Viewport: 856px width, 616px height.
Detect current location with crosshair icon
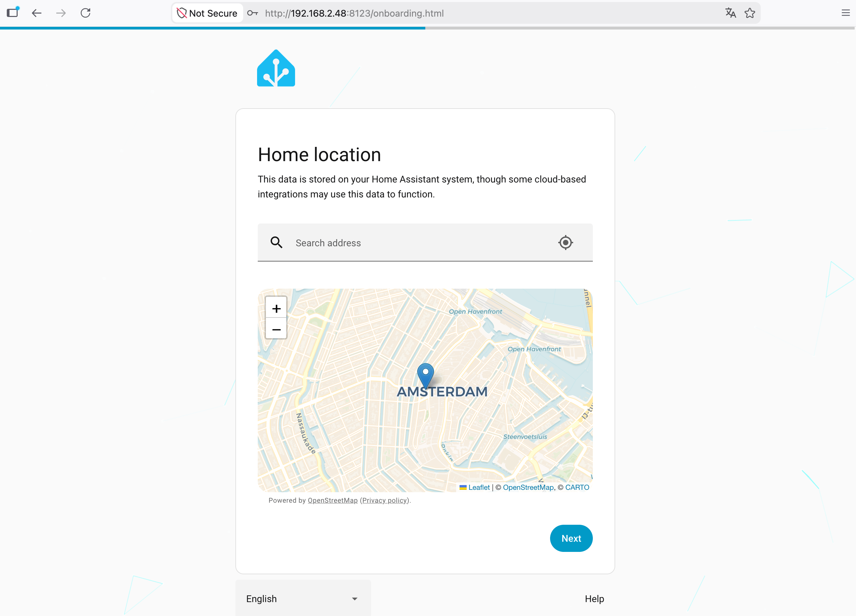565,242
